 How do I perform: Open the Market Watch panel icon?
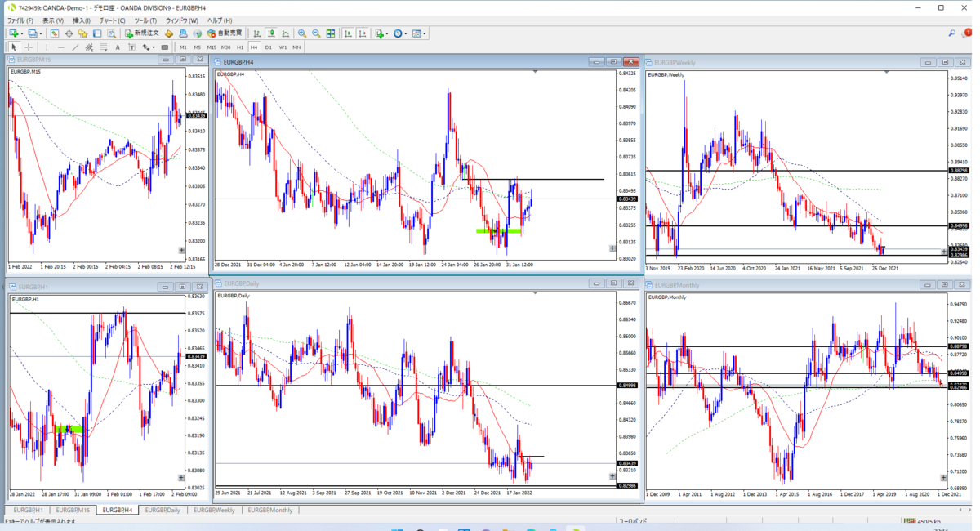[54, 33]
